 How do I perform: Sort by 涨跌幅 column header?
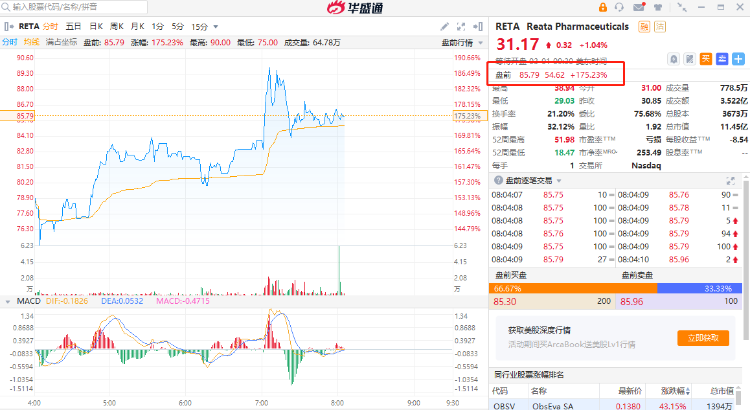click(x=675, y=391)
